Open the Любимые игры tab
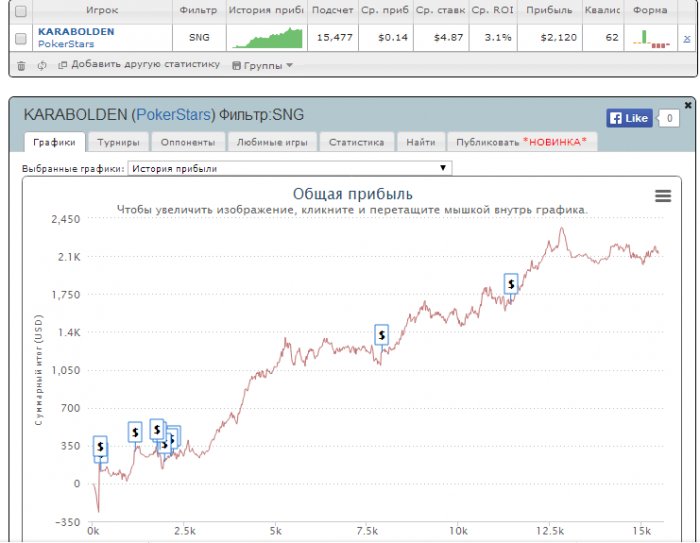The image size is (700, 543). [x=272, y=142]
